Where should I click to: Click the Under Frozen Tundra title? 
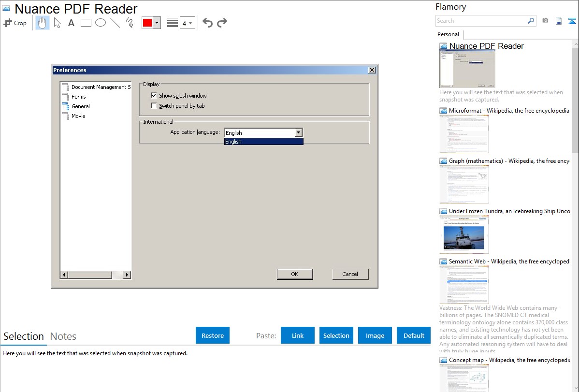pos(509,211)
